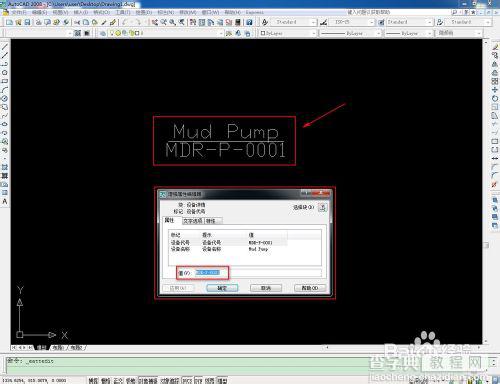Viewport: 500px width, 384px height.
Task: Select the Line tool in the left toolbar
Action: pos(5,47)
